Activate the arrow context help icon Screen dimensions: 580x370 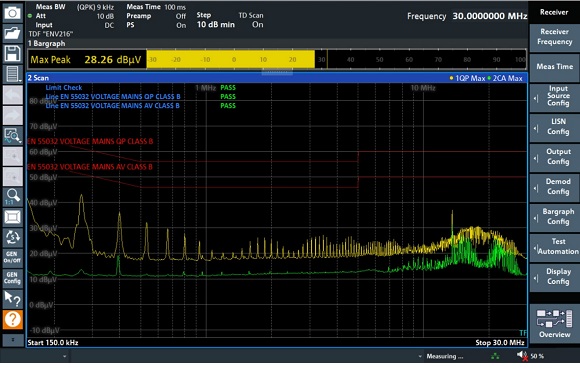[x=12, y=299]
